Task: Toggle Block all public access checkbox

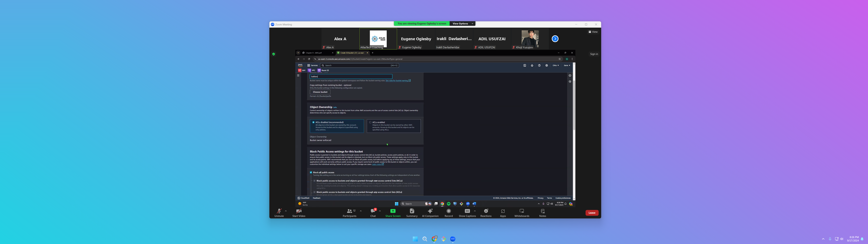Action: pyautogui.click(x=311, y=172)
